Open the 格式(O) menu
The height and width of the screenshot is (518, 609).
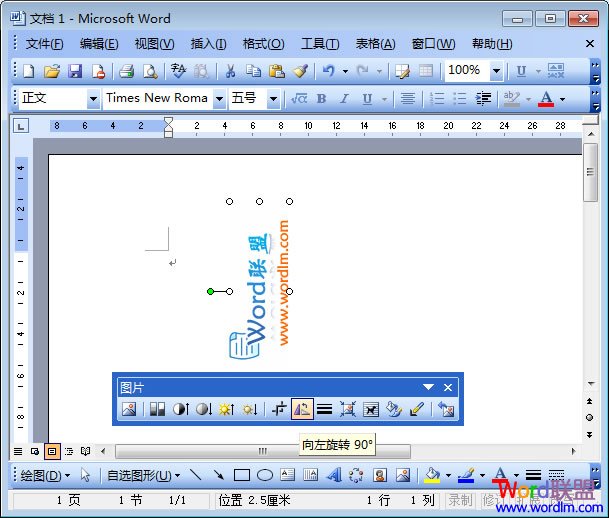pyautogui.click(x=263, y=43)
